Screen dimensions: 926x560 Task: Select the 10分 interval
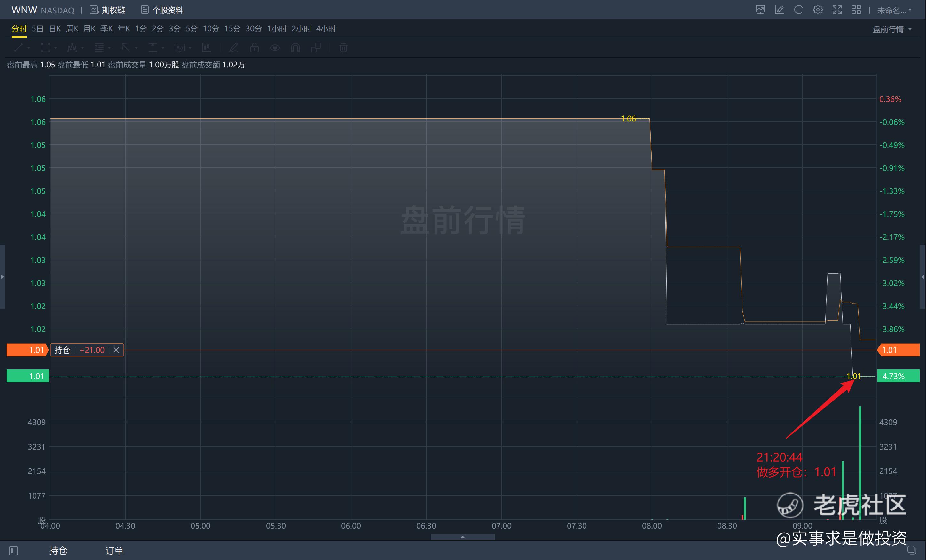pyautogui.click(x=211, y=29)
